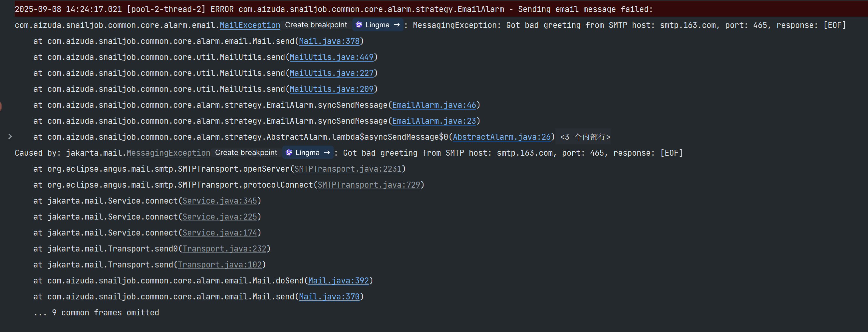Navigate to SMTPTransport.java:729

369,185
